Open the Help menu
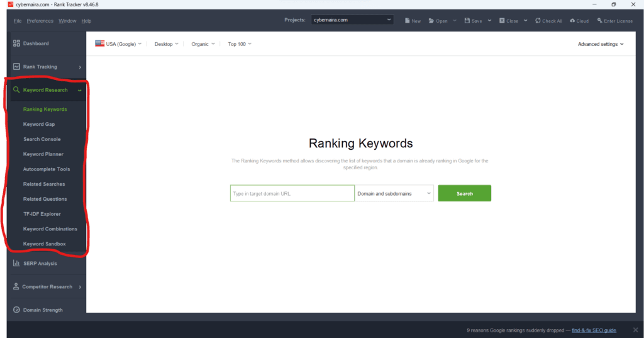644x338 pixels. pyautogui.click(x=86, y=21)
